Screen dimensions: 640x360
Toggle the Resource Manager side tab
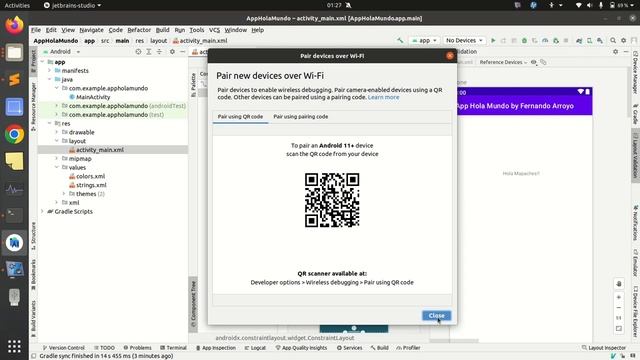33,106
